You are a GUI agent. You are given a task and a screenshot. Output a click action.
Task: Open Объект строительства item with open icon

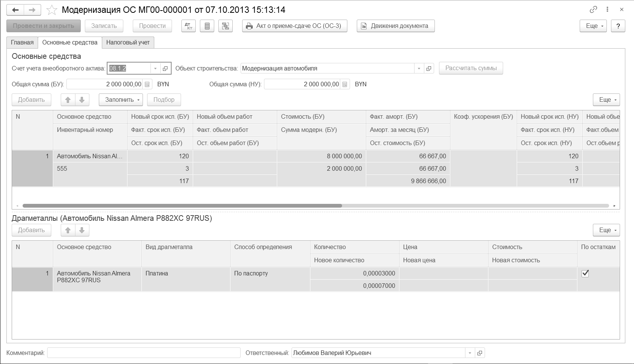tap(429, 69)
